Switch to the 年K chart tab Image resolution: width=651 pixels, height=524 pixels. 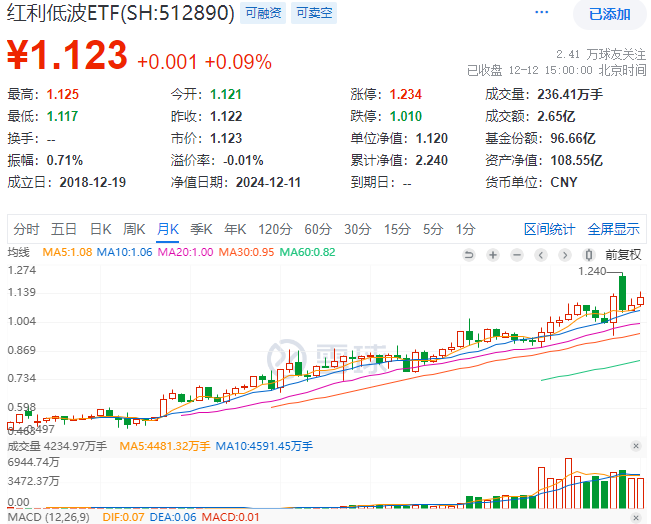click(235, 229)
